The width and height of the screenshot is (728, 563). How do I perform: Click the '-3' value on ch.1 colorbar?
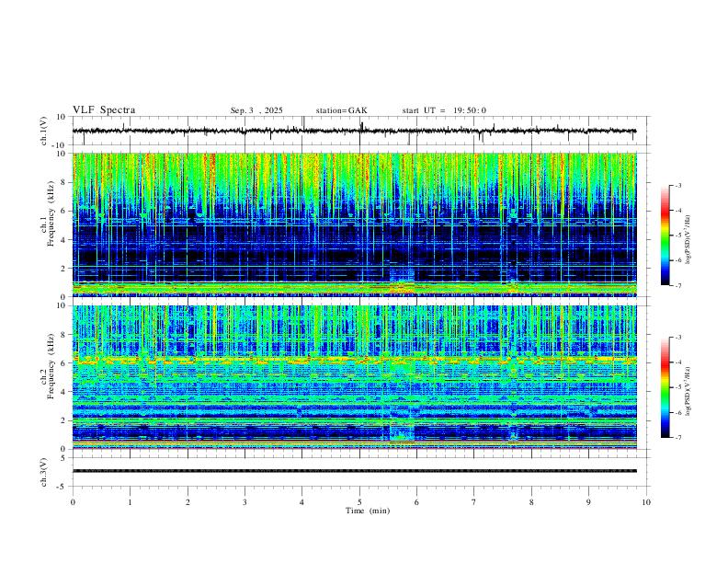point(678,185)
